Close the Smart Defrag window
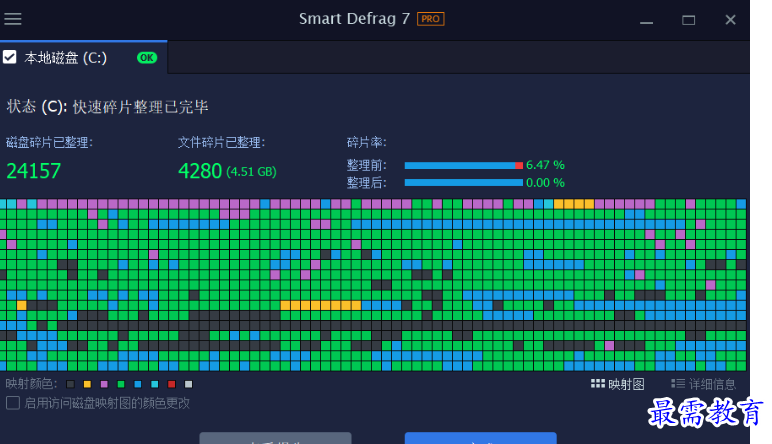The width and height of the screenshot is (772, 444). [730, 20]
